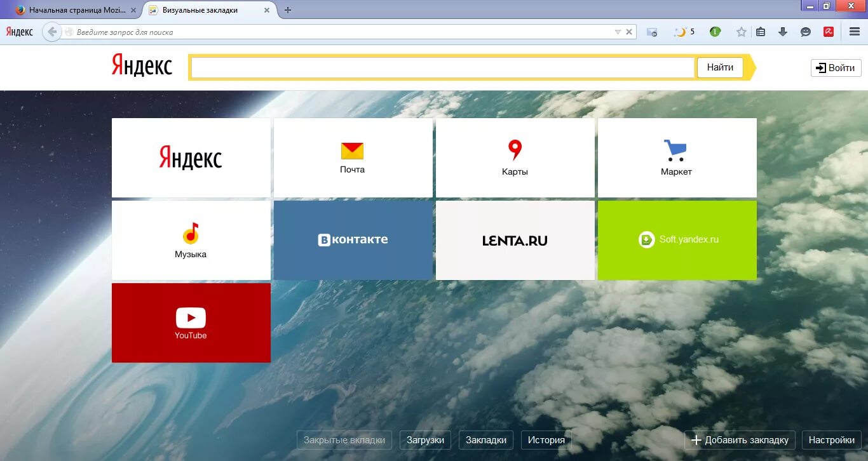Image resolution: width=868 pixels, height=461 pixels.
Task: Open the Firefox hamburger menu
Action: click(855, 32)
